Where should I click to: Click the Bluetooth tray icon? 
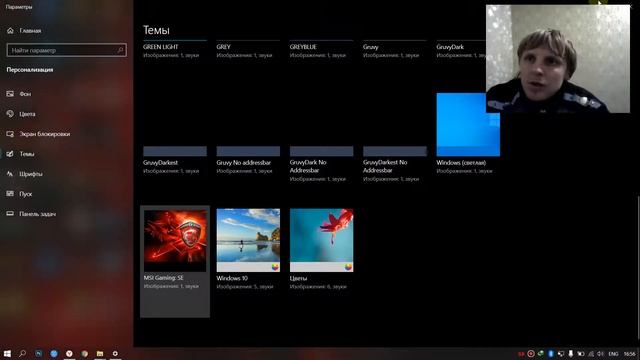pos(551,354)
